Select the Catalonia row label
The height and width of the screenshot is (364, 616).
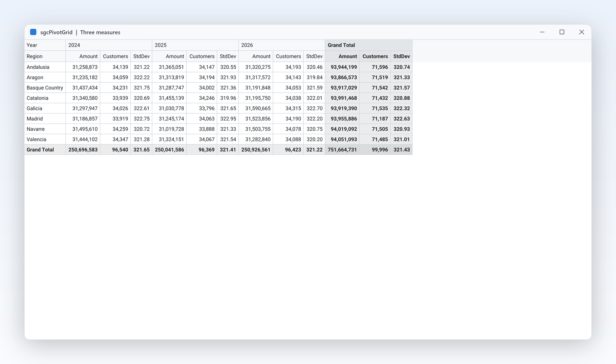(x=45, y=98)
